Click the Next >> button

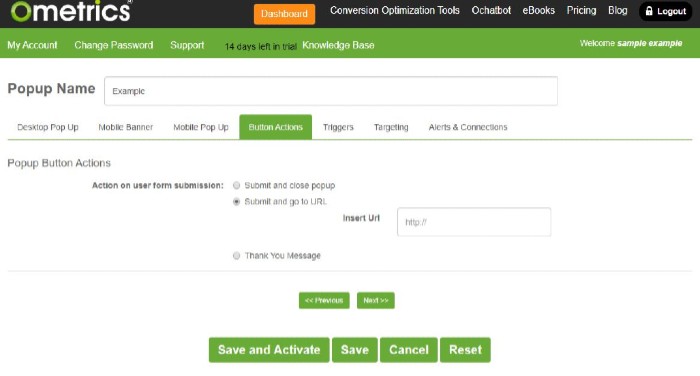(x=375, y=301)
